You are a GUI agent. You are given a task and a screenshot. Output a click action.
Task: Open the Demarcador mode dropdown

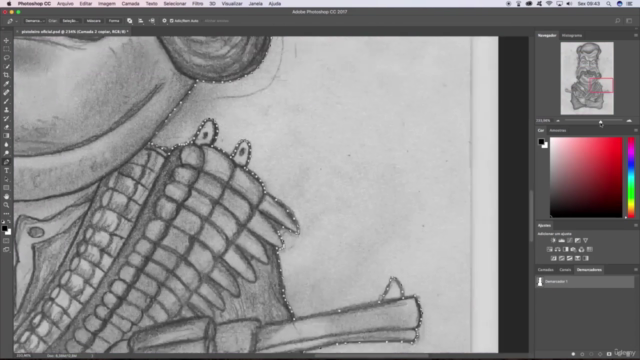click(x=34, y=21)
